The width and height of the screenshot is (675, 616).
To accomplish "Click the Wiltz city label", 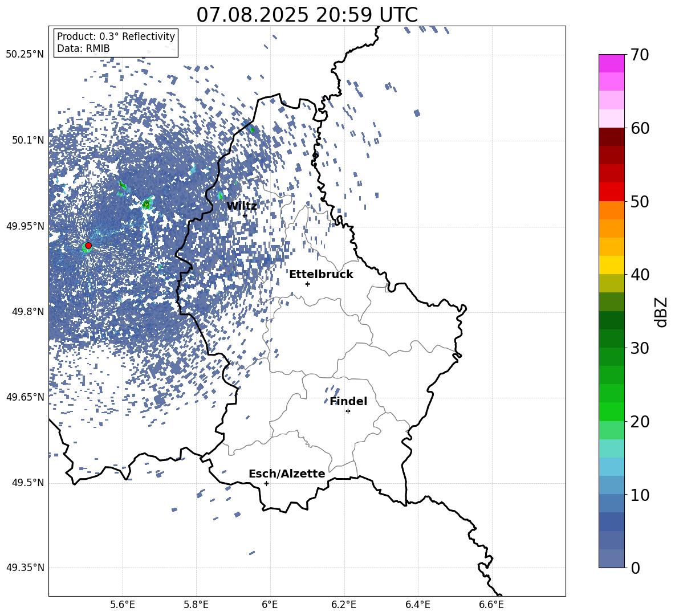I will [x=242, y=206].
